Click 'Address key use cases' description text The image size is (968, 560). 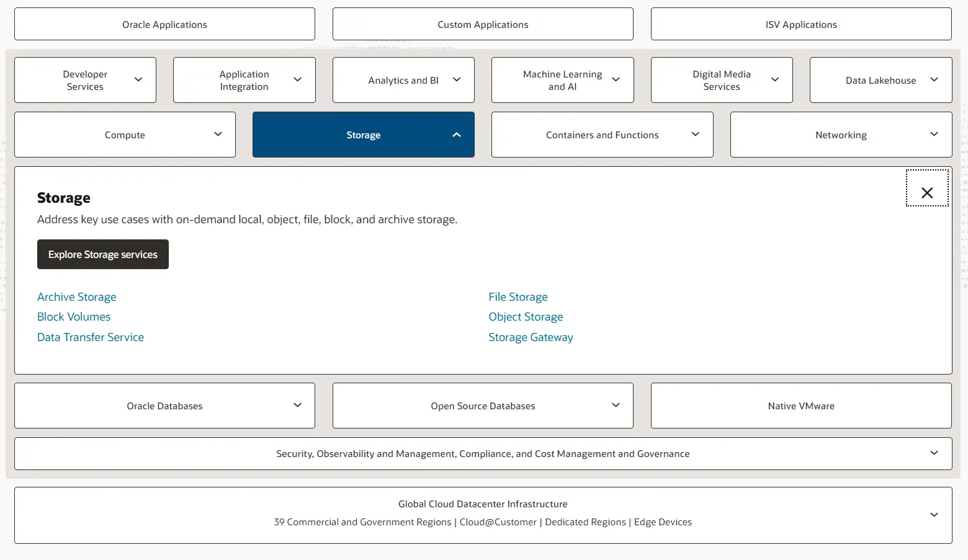coord(247,220)
